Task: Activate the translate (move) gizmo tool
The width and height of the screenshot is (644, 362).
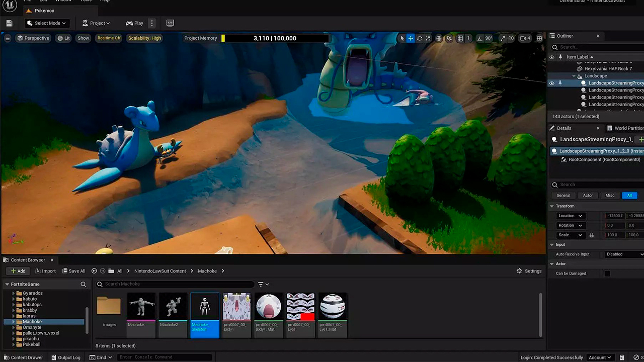Action: 411,38
